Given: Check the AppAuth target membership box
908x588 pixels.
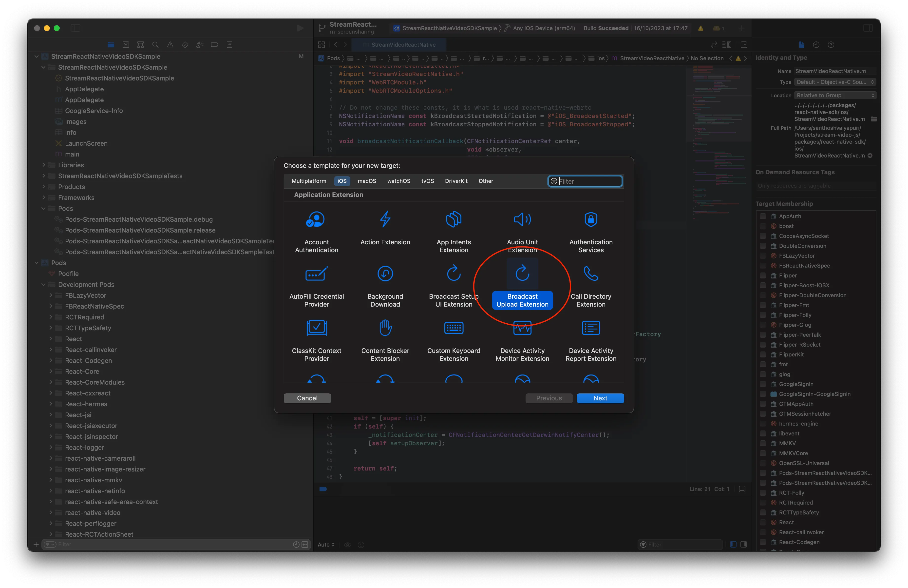Looking at the screenshot, I should (763, 216).
